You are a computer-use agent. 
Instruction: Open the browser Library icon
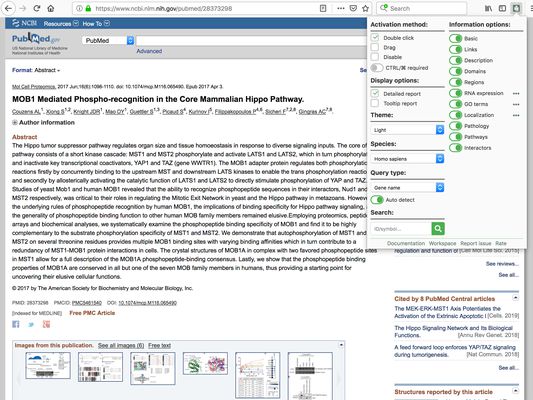[488, 8]
